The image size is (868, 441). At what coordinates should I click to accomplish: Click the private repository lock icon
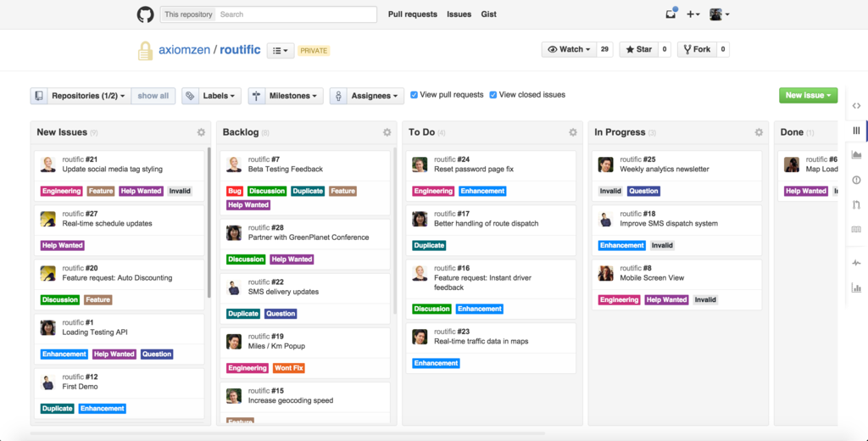pyautogui.click(x=145, y=50)
